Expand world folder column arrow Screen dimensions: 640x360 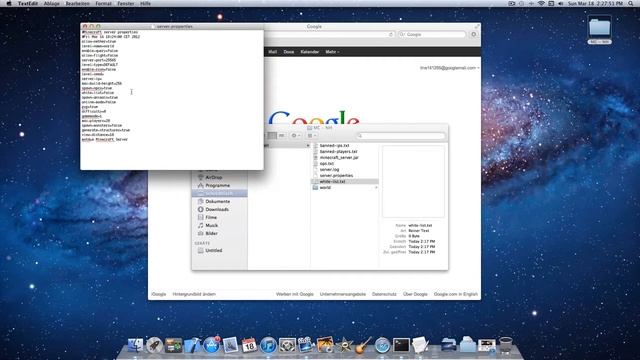tap(376, 187)
